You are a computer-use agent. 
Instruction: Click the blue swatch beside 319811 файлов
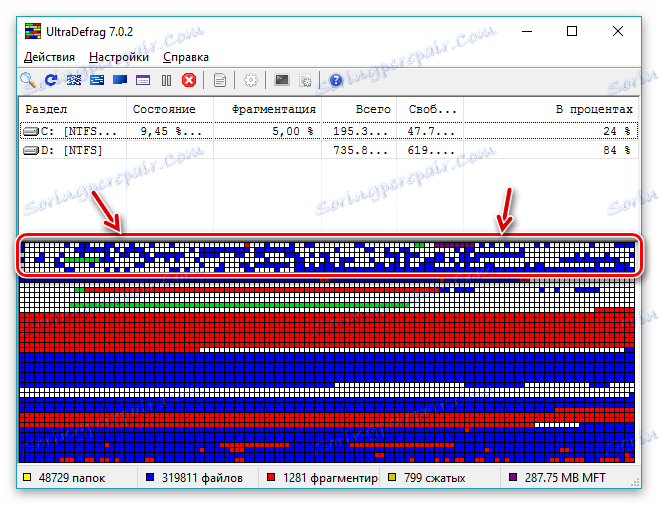[x=150, y=477]
